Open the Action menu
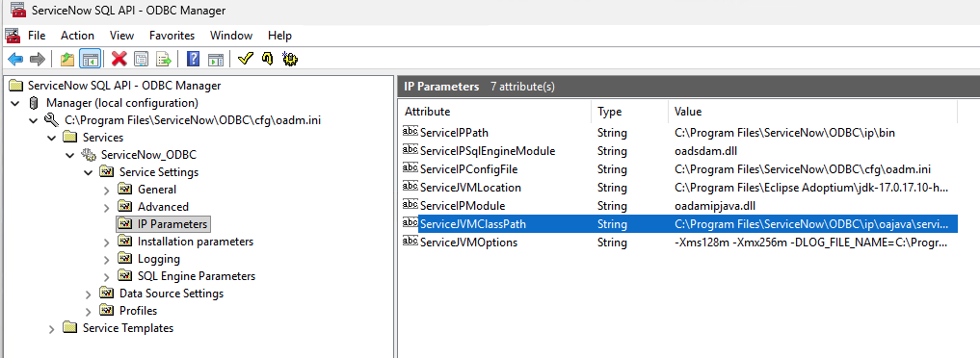The width and height of the screenshot is (980, 358). coord(77,36)
